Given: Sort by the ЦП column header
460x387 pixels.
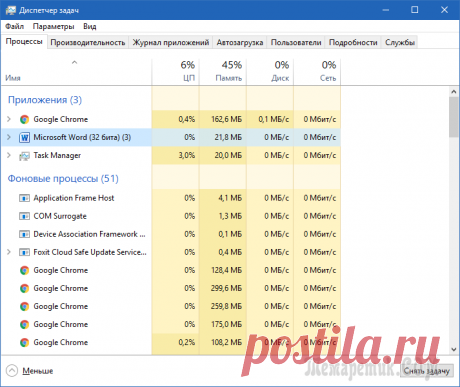Looking at the screenshot, I should 176,71.
